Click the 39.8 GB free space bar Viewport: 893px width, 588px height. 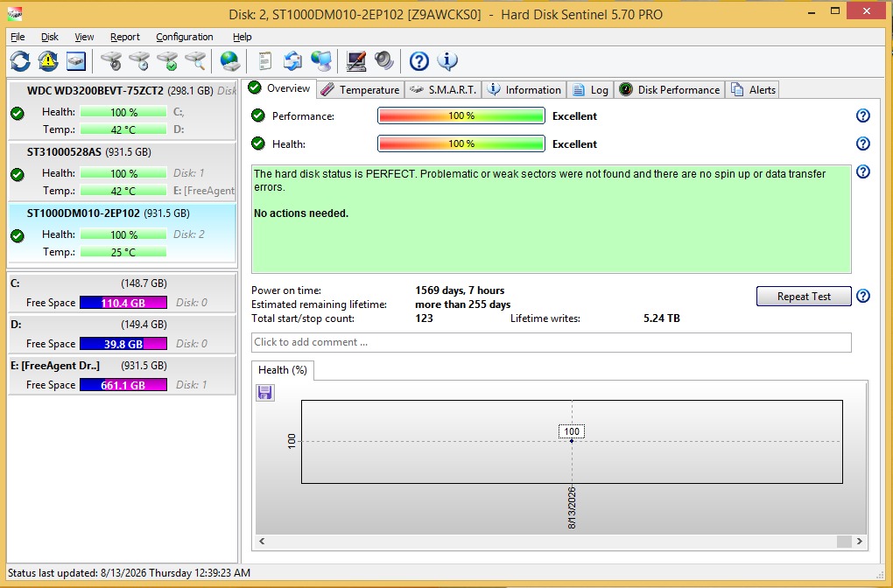click(123, 343)
